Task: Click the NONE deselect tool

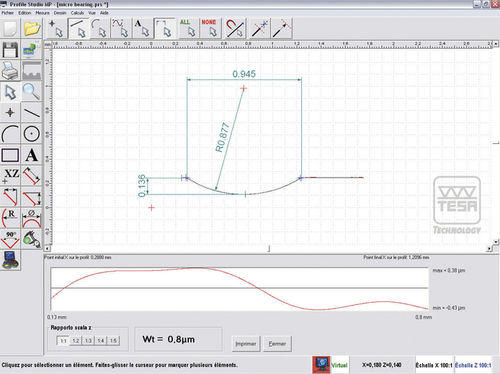Action: [209, 28]
